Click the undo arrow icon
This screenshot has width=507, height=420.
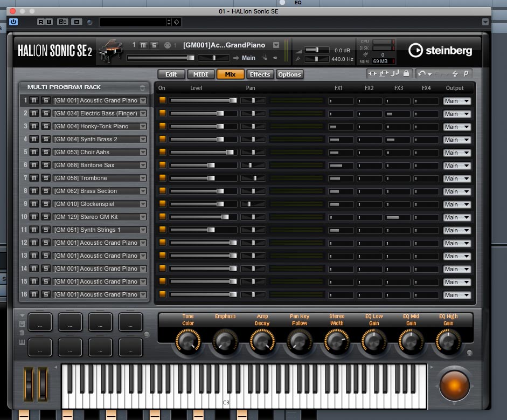(421, 74)
